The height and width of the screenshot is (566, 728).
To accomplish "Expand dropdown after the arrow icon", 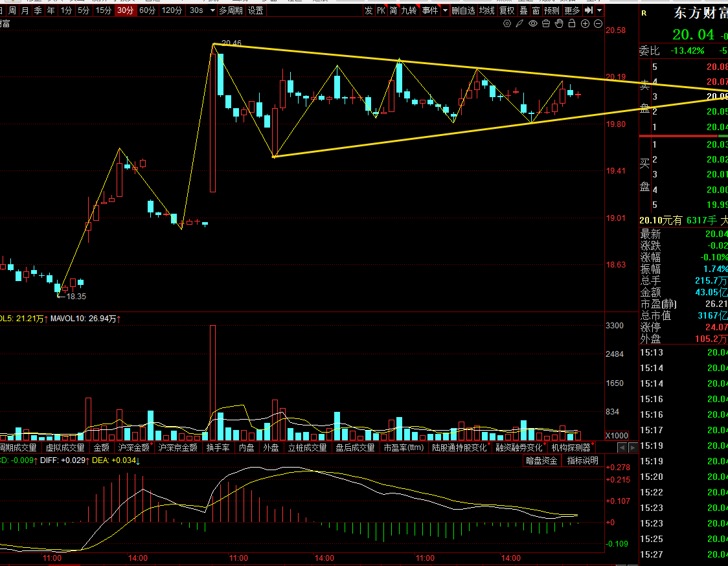I will point(599,10).
